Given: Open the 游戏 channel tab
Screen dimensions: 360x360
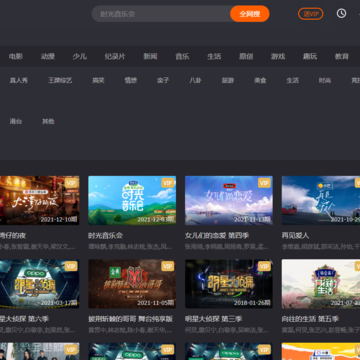Looking at the screenshot, I should coord(278,56).
